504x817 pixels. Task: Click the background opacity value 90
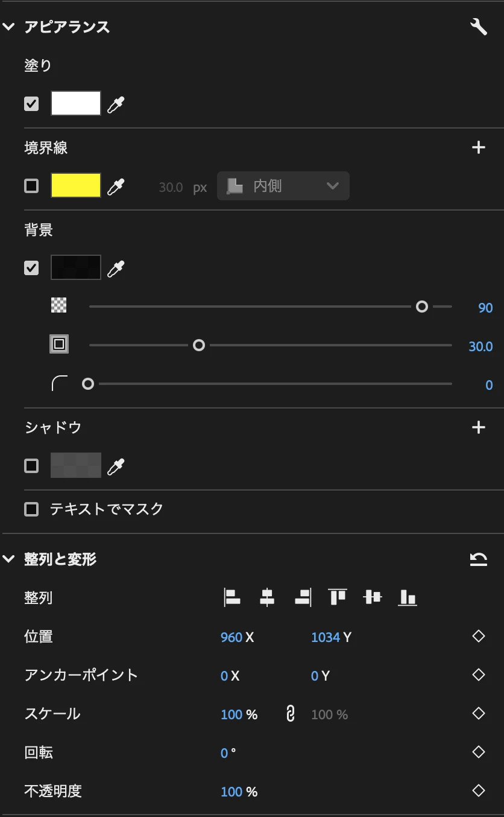(485, 308)
